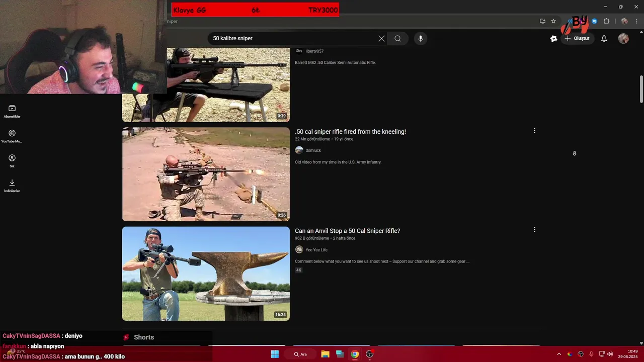Start voice search with the microphone icon
This screenshot has width=644, height=362.
click(x=421, y=39)
